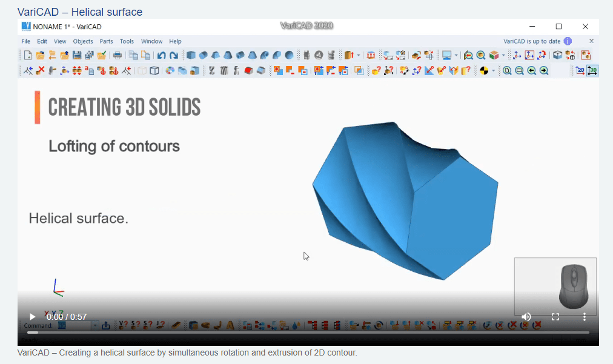Expand the display monitor dropdown arrow

point(456,55)
